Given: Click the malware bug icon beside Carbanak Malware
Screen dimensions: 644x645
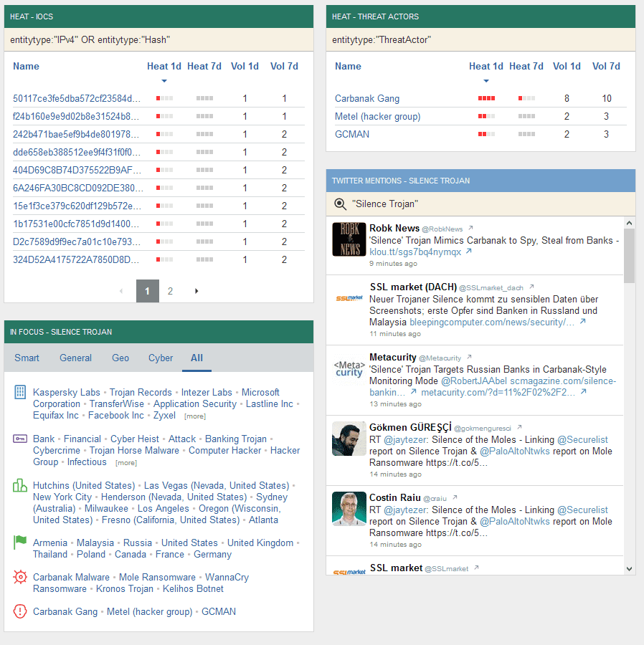Looking at the screenshot, I should [20, 577].
